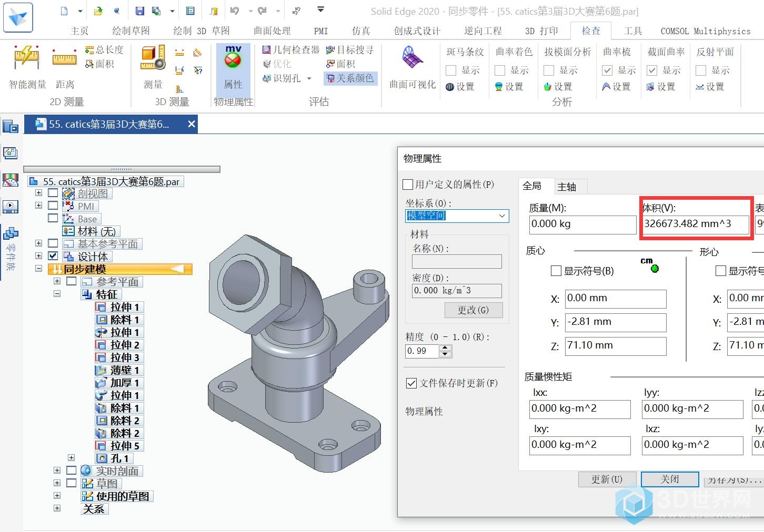The height and width of the screenshot is (532, 764).
Task: Collapse the 同步建模 tree node
Action: (x=38, y=268)
